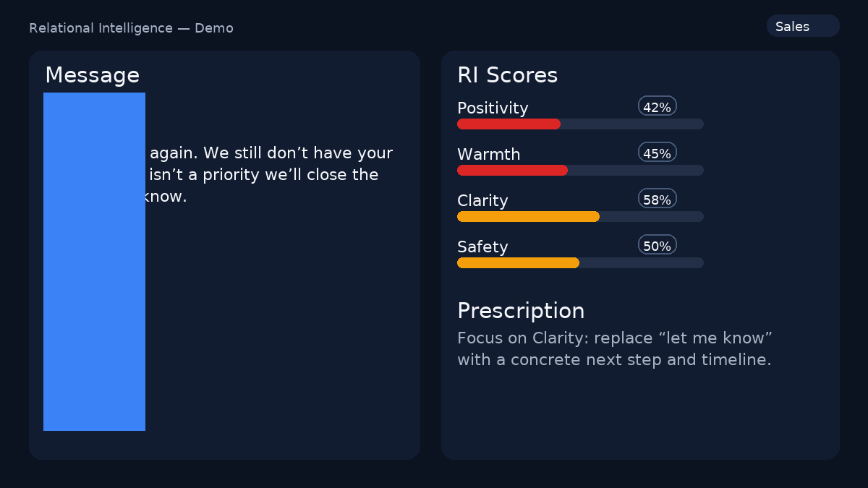Click the Relational Intelligence — Demo title
This screenshot has width=868, height=488.
pos(131,27)
